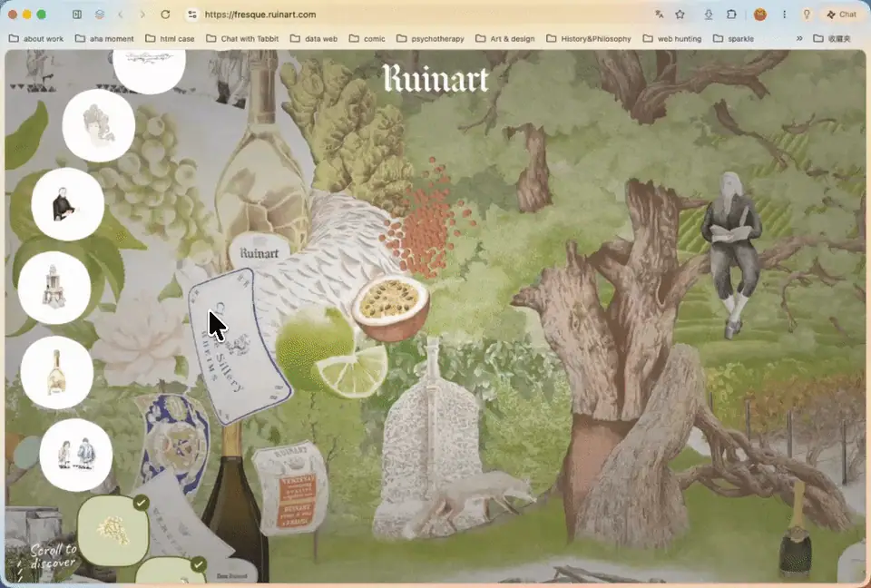Bookmark this page with the star
This screenshot has width=871, height=588.
(680, 15)
